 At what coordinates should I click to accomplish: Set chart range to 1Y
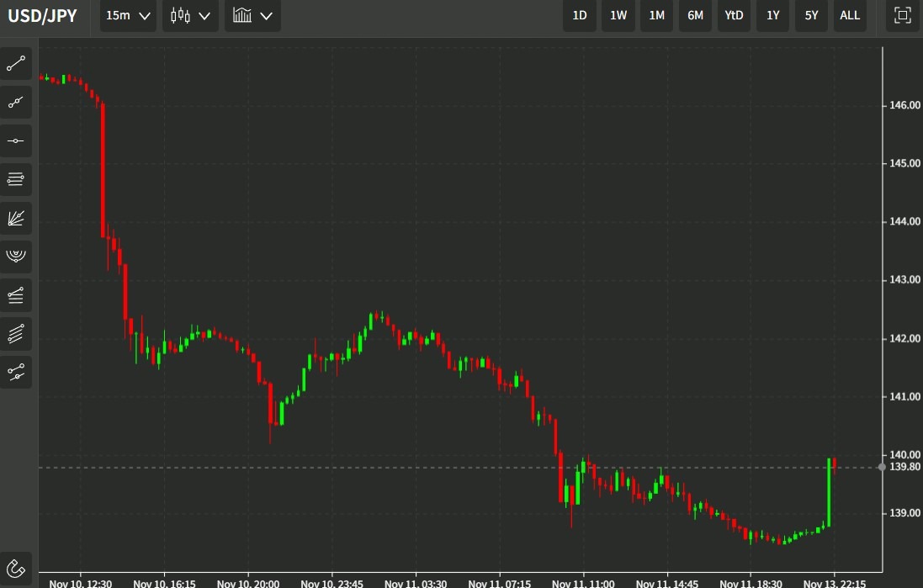pyautogui.click(x=773, y=15)
